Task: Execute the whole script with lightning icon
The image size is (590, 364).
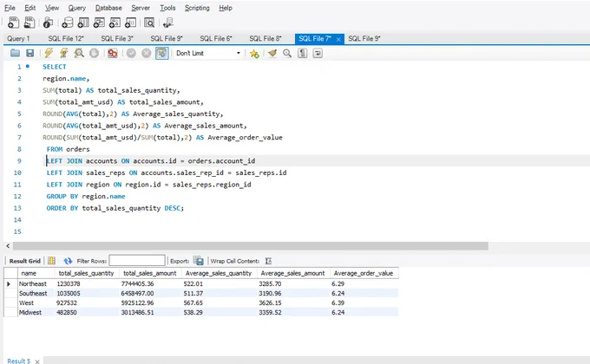Action: [x=49, y=53]
